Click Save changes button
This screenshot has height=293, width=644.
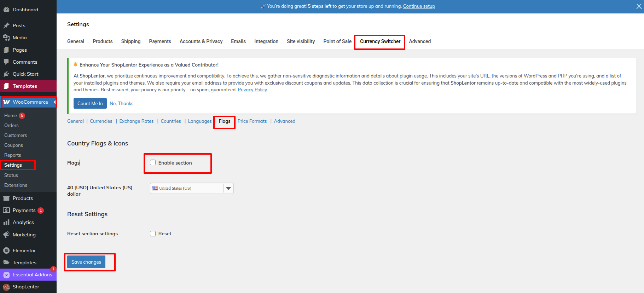(x=86, y=262)
